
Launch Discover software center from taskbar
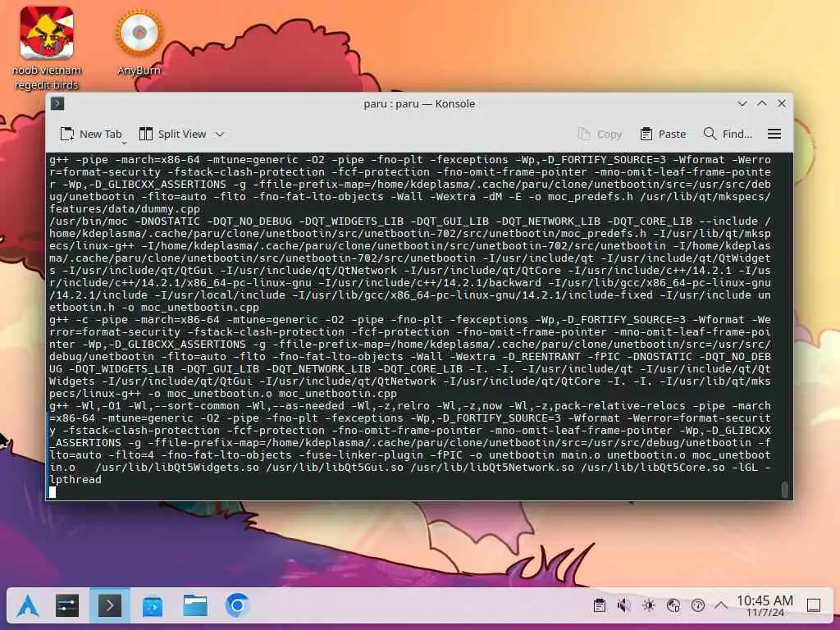pyautogui.click(x=153, y=606)
